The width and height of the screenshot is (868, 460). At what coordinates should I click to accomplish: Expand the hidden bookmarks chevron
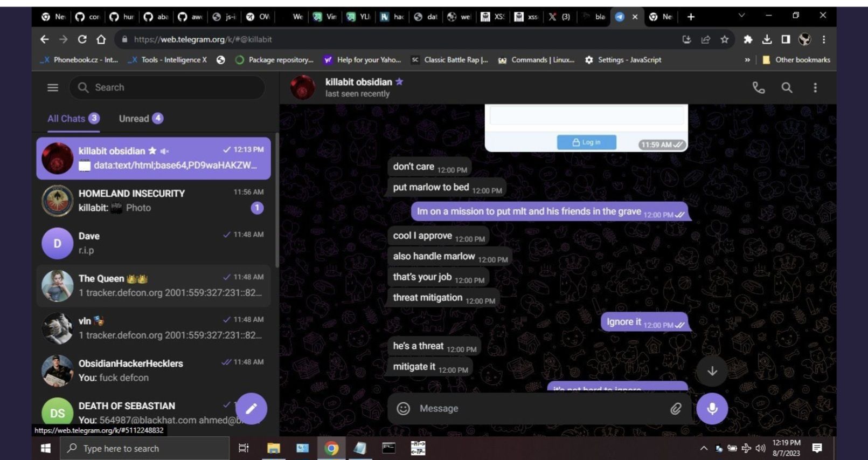(747, 60)
